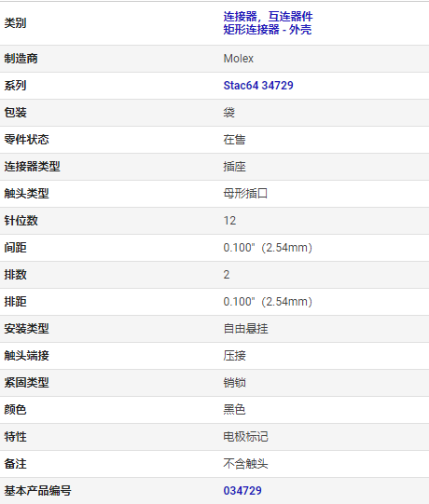Select the Molex manufacturer value
This screenshot has height=504, width=429.
[x=239, y=59]
